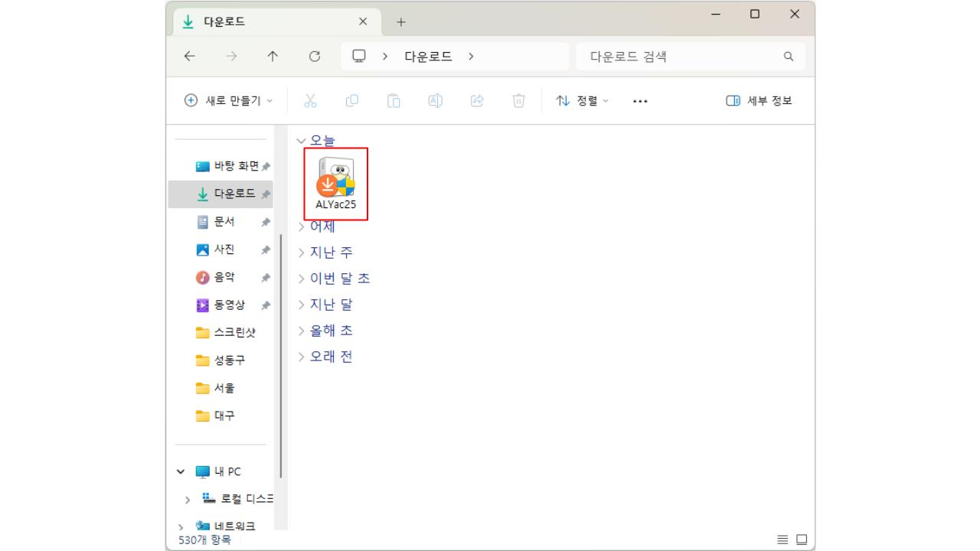This screenshot has width=980, height=551.
Task: Select 다운로드 in the sidebar
Action: [220, 194]
